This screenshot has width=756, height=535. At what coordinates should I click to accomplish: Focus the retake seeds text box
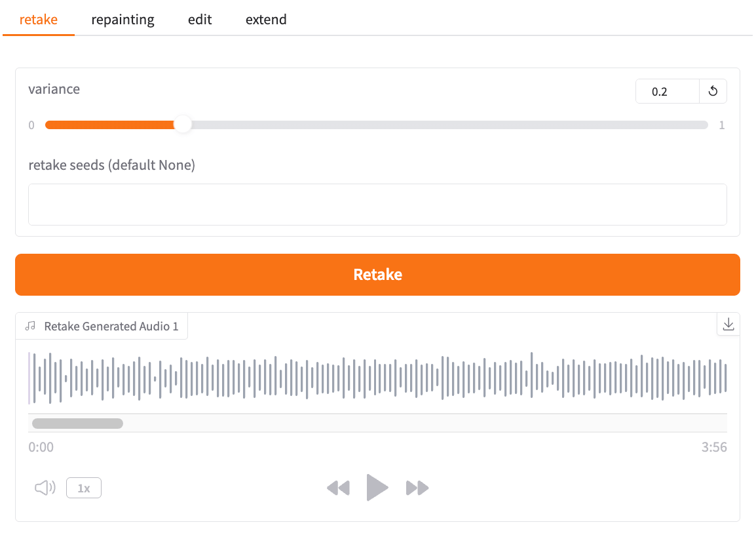(377, 205)
